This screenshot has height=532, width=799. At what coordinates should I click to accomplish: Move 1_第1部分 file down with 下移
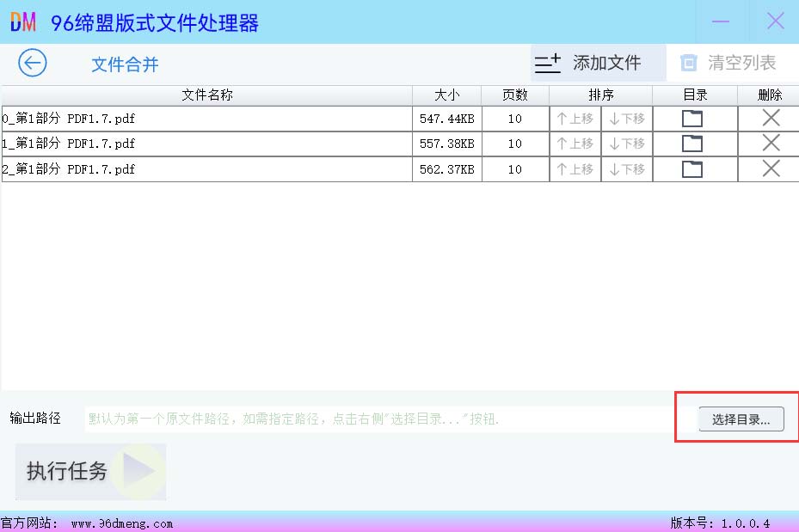[626, 144]
